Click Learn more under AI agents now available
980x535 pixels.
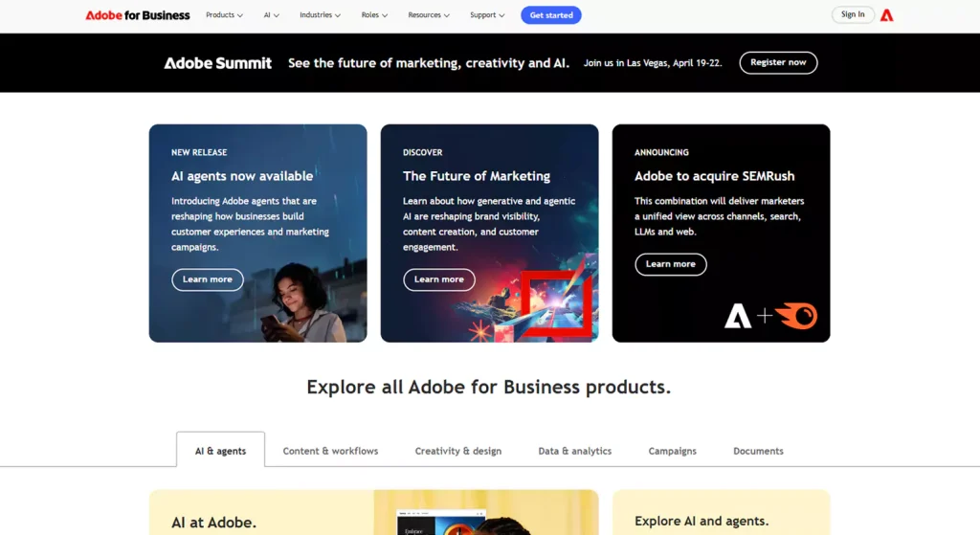coord(208,279)
